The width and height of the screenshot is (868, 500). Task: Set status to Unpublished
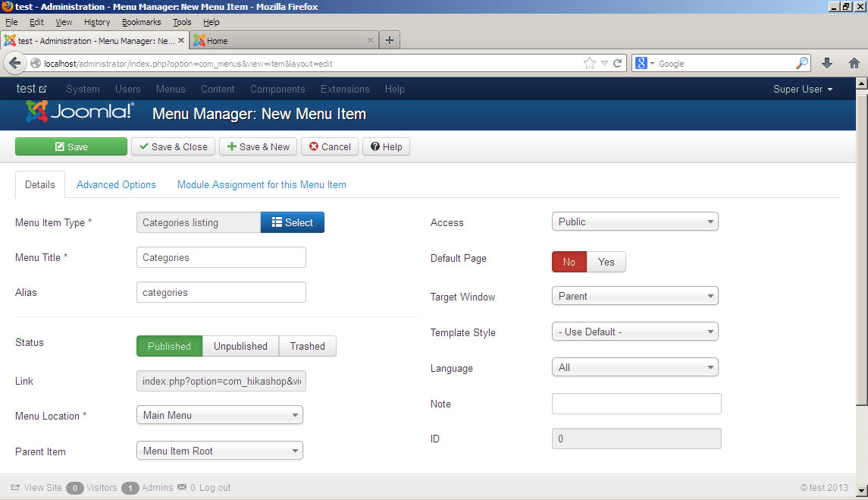[x=240, y=346]
